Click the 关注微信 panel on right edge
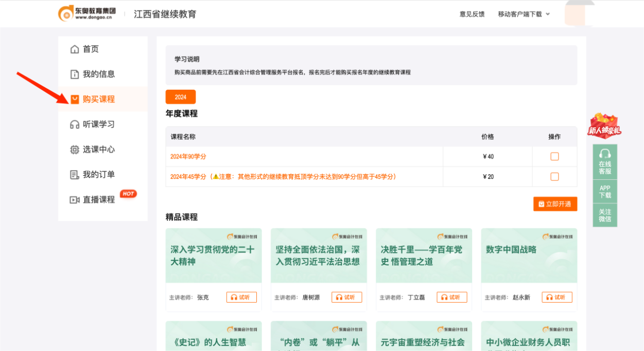This screenshot has width=644, height=351. pos(605,215)
